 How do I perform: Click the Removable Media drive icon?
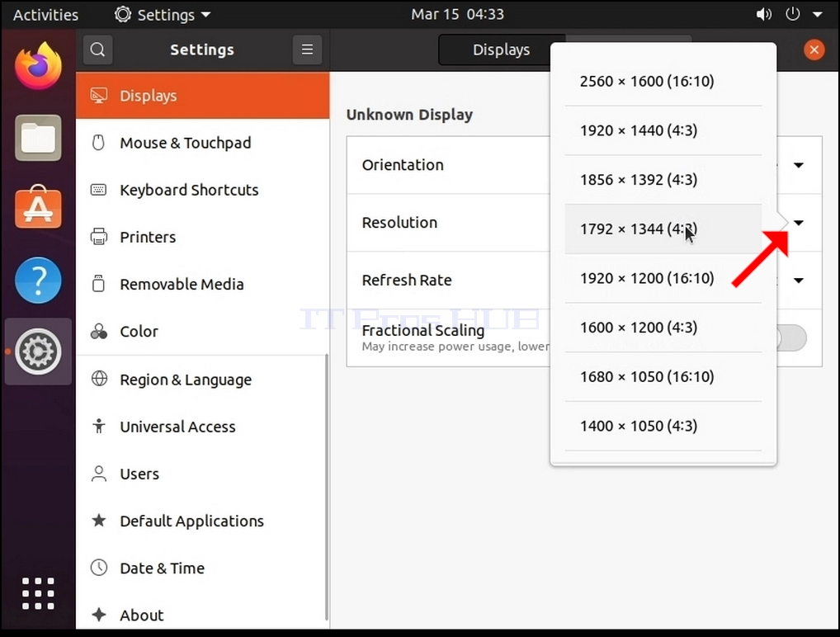click(x=98, y=283)
